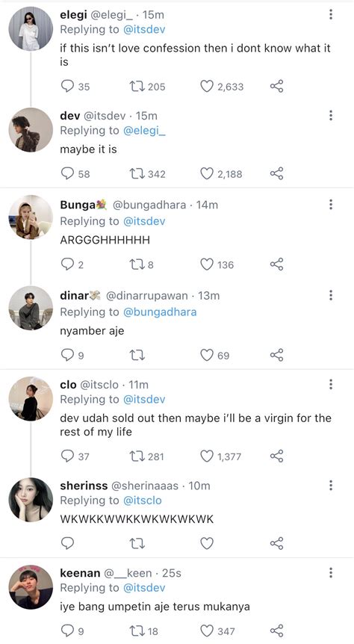Like elegi's love confession reply

(207, 86)
